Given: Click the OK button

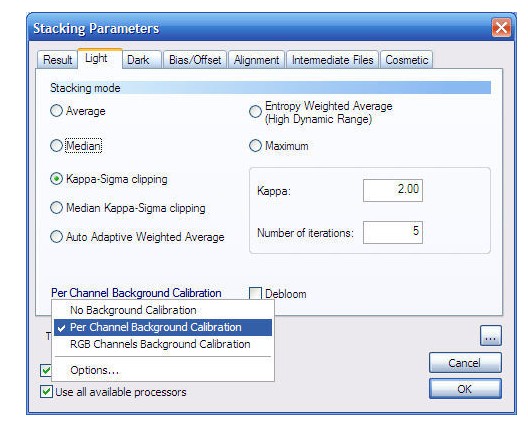Looking at the screenshot, I should 465,389.
